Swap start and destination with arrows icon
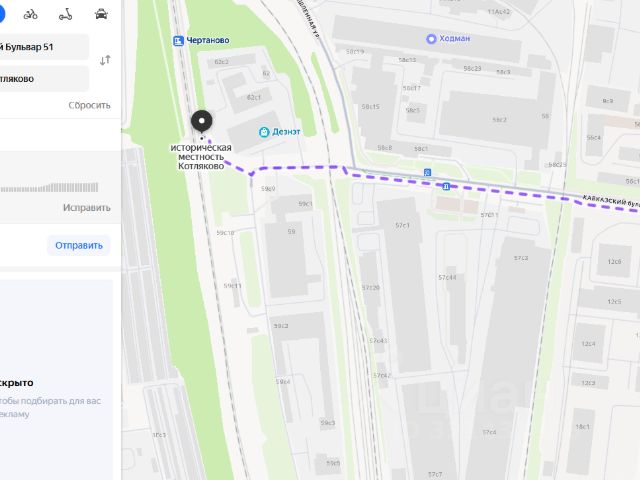 point(105,60)
